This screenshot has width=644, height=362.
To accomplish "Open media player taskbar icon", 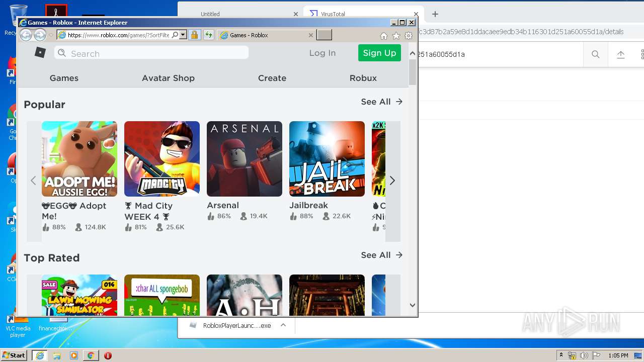I will 74,355.
